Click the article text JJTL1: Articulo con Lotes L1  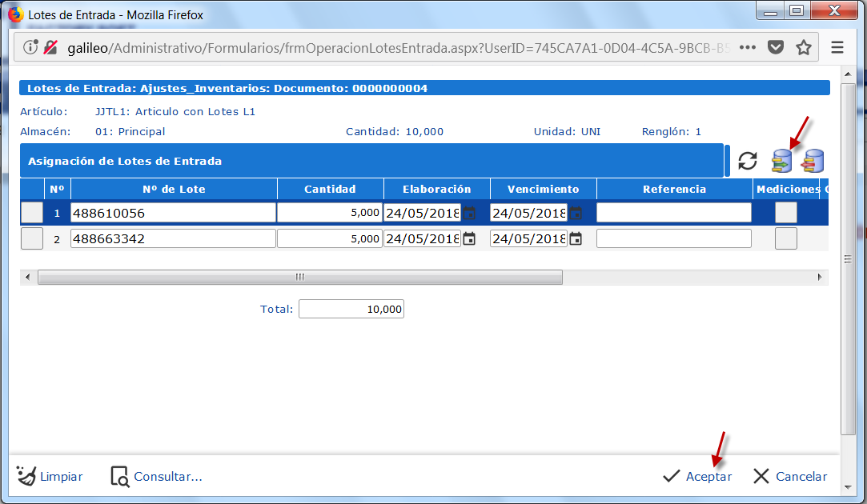(x=175, y=112)
